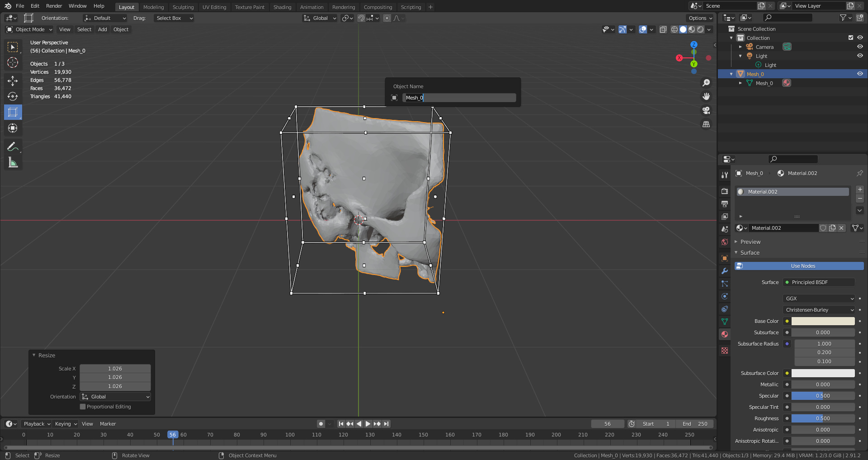Uncheck the Collection exclude checkbox

(x=851, y=38)
